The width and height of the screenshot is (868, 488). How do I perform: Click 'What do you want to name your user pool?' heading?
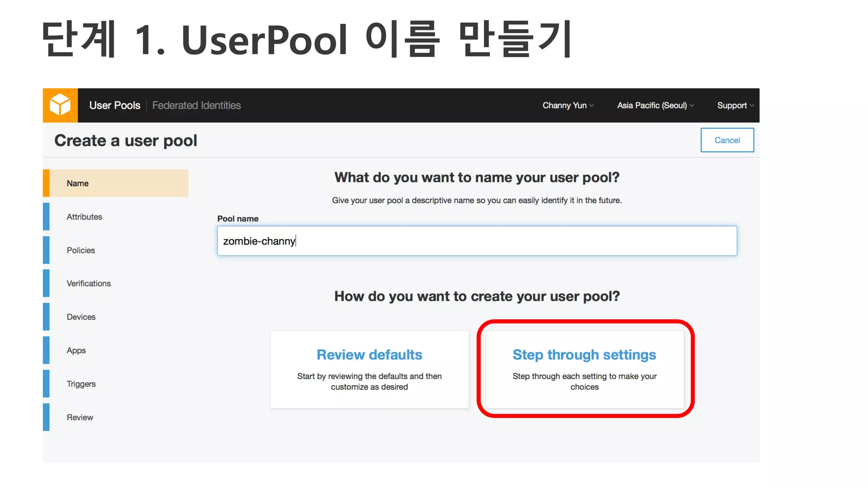(x=477, y=177)
